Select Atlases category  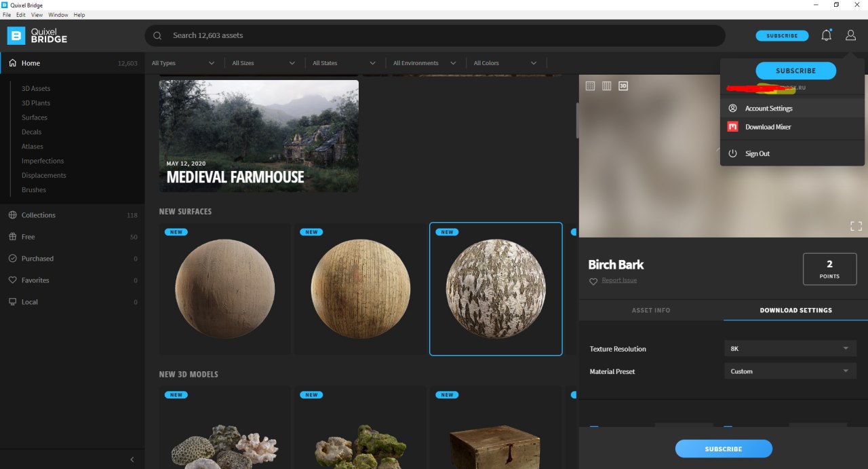click(x=32, y=147)
